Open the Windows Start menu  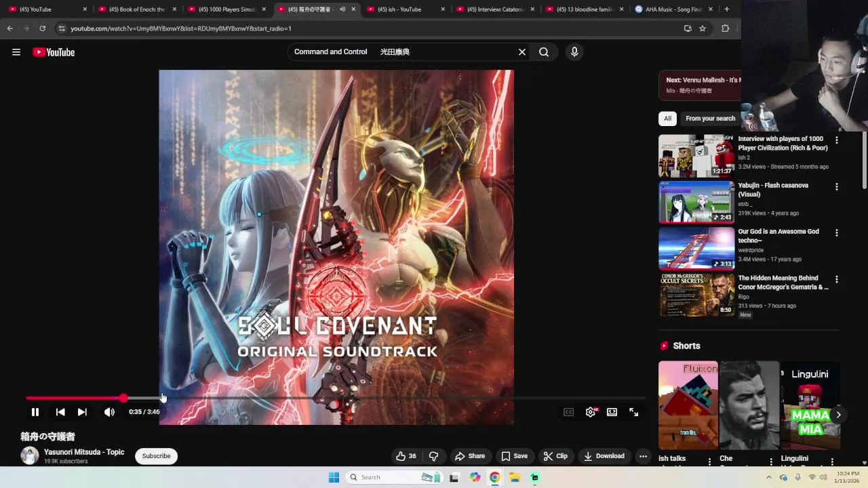pos(334,477)
